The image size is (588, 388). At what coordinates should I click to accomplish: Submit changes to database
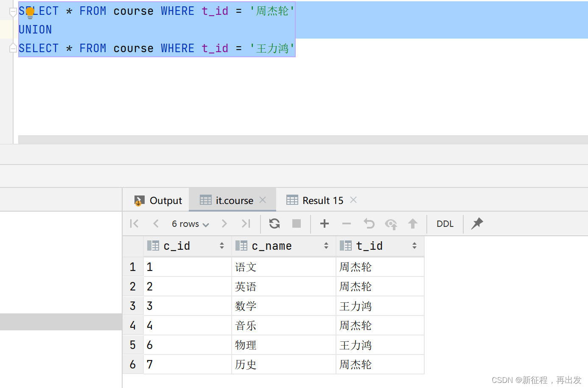(x=413, y=223)
